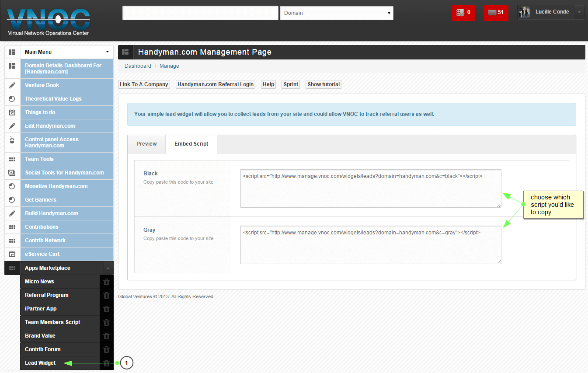This screenshot has height=373, width=588.
Task: Delete Referral Program with its trash icon
Action: click(106, 296)
